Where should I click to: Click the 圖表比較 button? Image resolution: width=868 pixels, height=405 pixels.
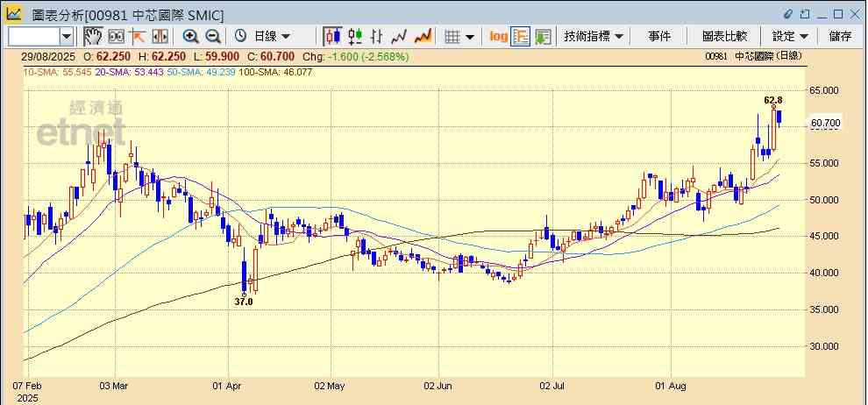724,37
